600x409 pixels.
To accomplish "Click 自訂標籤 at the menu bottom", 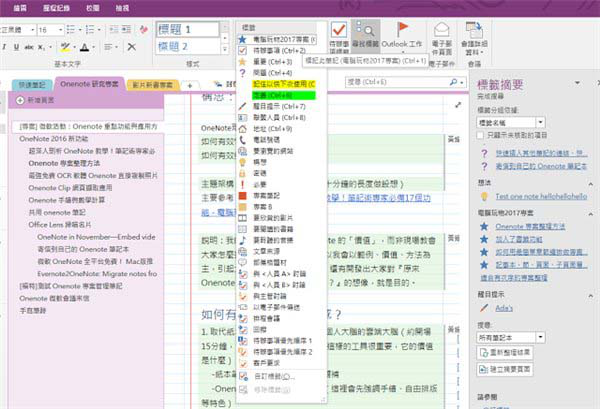I will point(274,378).
